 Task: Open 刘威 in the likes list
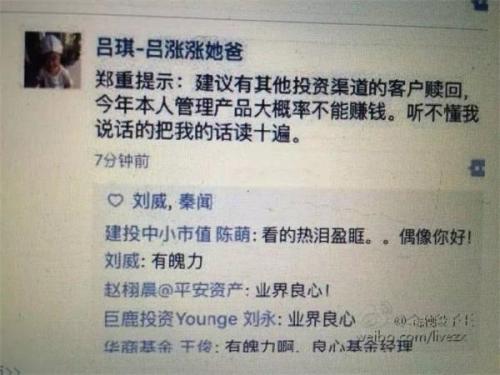149,201
